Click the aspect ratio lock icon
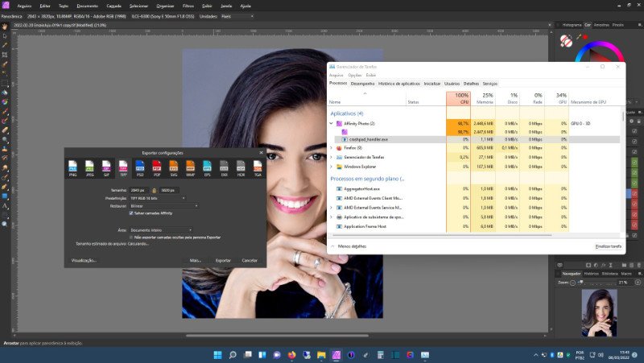644x363 pixels. pos(153,189)
